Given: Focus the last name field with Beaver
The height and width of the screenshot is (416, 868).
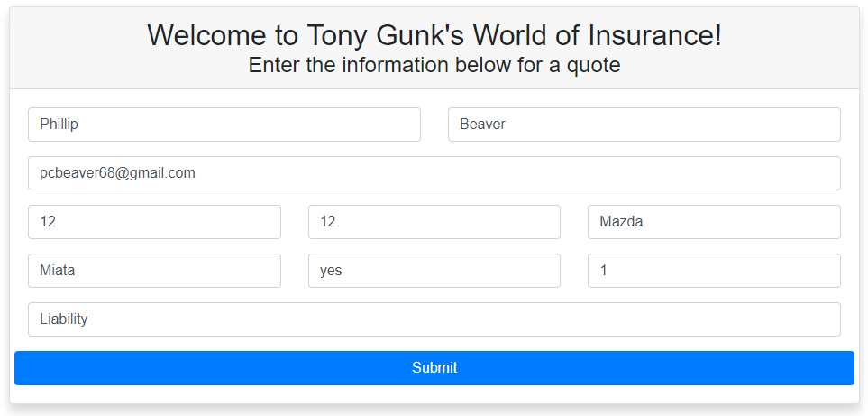Looking at the screenshot, I should [x=644, y=125].
